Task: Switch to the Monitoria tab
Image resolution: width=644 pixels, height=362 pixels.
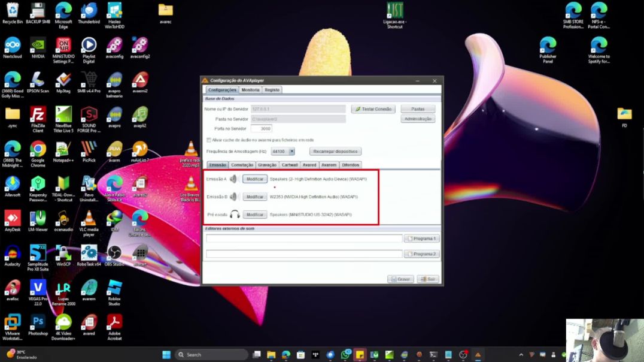Action: 250,90
